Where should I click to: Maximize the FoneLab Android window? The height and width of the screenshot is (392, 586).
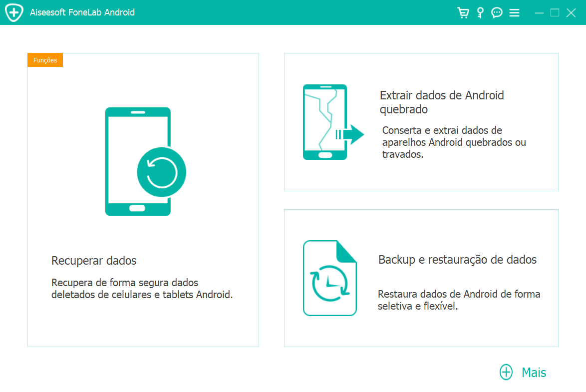[x=555, y=12]
